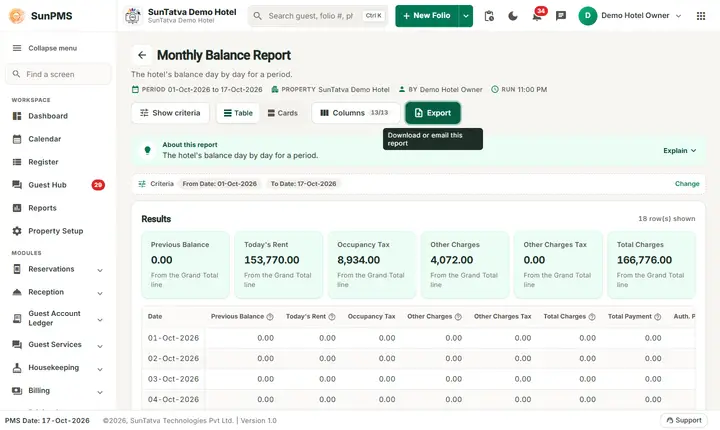Expand the Housekeeping chevron

[100, 369]
